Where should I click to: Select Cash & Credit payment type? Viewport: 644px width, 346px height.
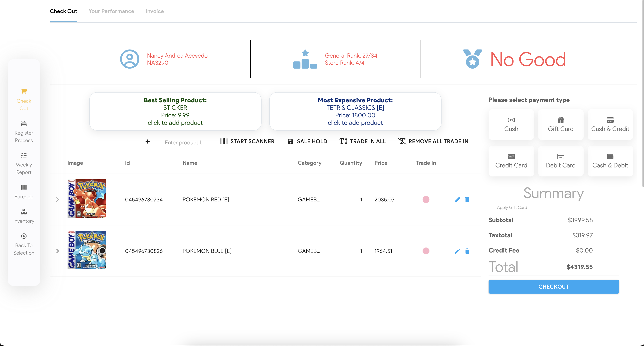(610, 125)
